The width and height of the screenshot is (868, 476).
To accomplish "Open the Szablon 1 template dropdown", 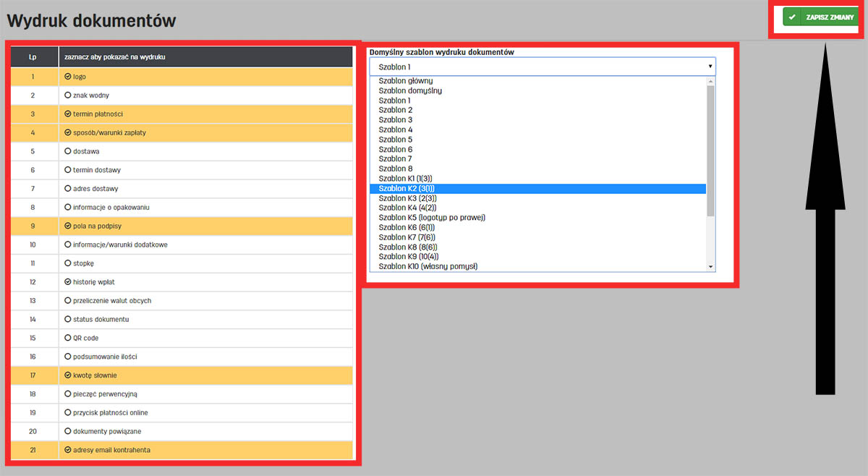I will click(x=542, y=67).
